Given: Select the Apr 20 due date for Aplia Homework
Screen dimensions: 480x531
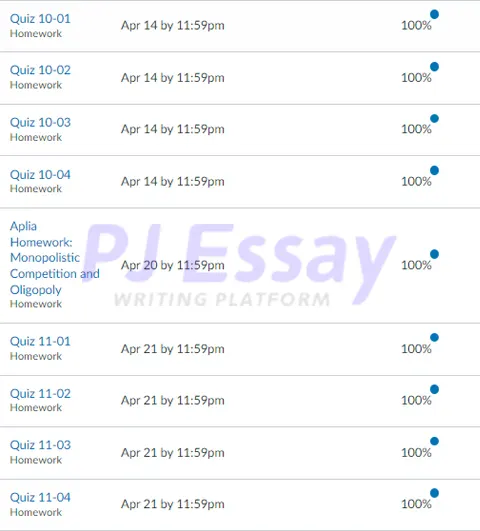Looking at the screenshot, I should click(x=173, y=265).
